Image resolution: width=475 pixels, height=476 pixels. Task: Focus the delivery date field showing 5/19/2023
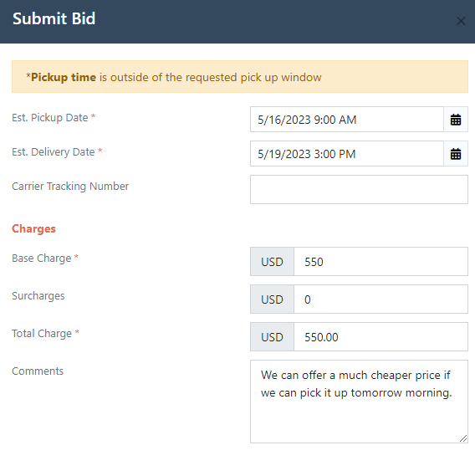point(347,154)
